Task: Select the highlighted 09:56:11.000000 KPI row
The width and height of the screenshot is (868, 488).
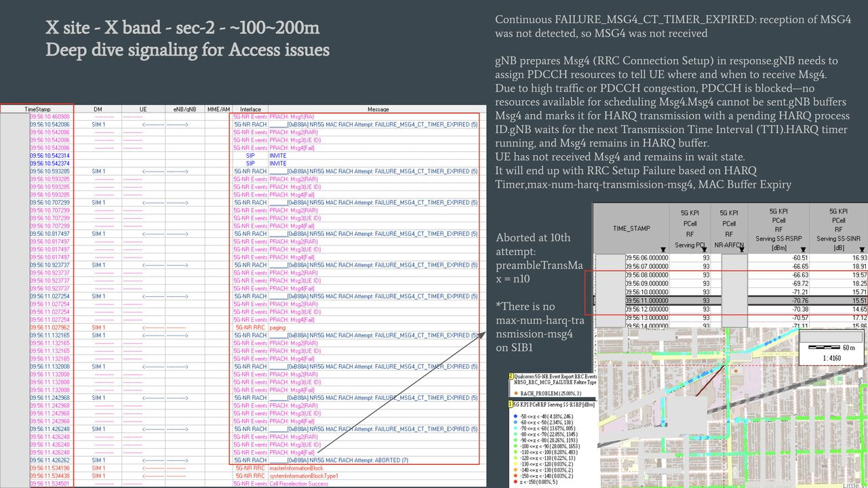Action: pos(731,300)
